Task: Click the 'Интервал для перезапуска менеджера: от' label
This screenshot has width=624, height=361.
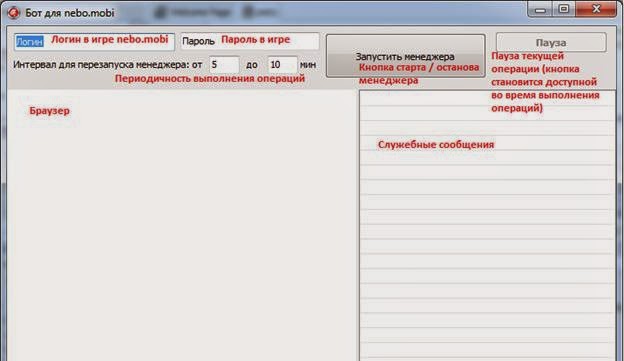Action: (107, 64)
